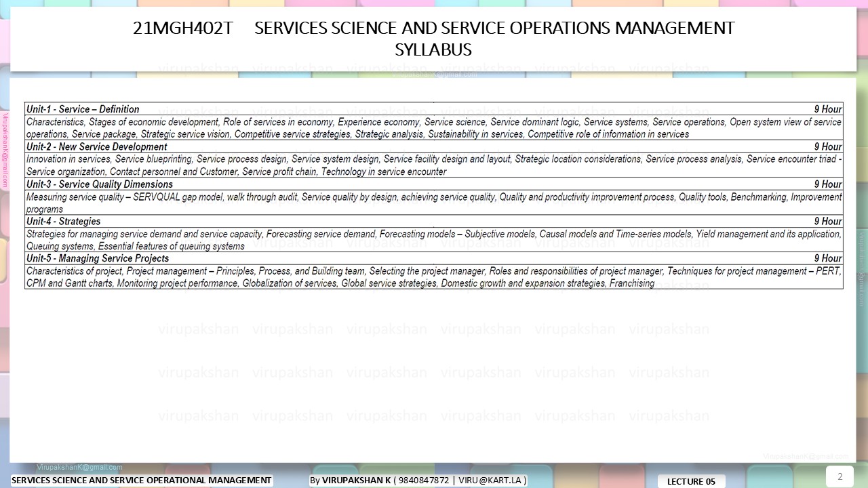Click the slide number 2 box
Screen dimensions: 868x488
tap(840, 476)
